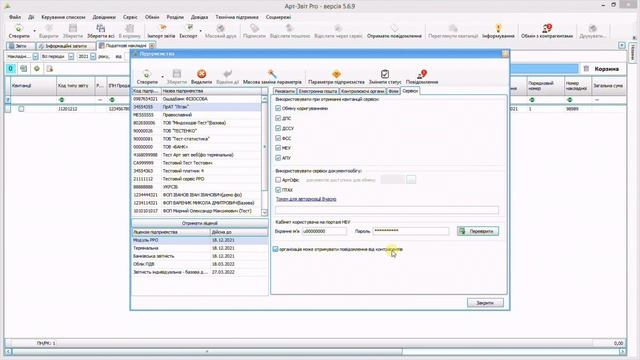Expand arrow next to Експорт button
This screenshot has width=640, height=360.
pyautogui.click(x=200, y=31)
